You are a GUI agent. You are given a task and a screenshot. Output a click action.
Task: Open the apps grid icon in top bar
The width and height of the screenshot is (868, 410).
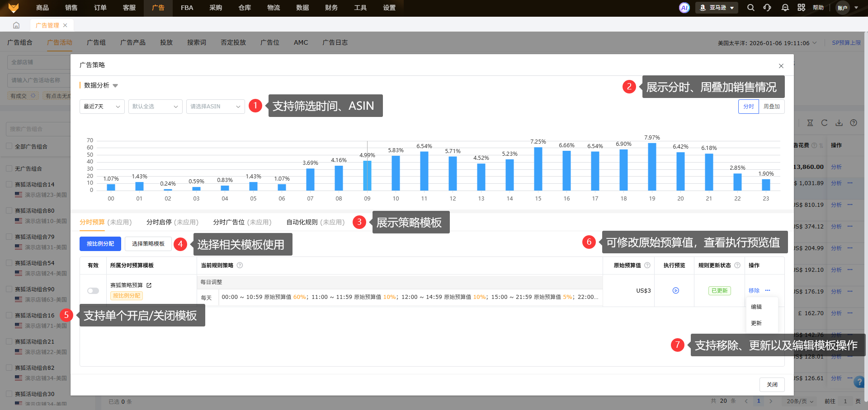[x=801, y=8]
